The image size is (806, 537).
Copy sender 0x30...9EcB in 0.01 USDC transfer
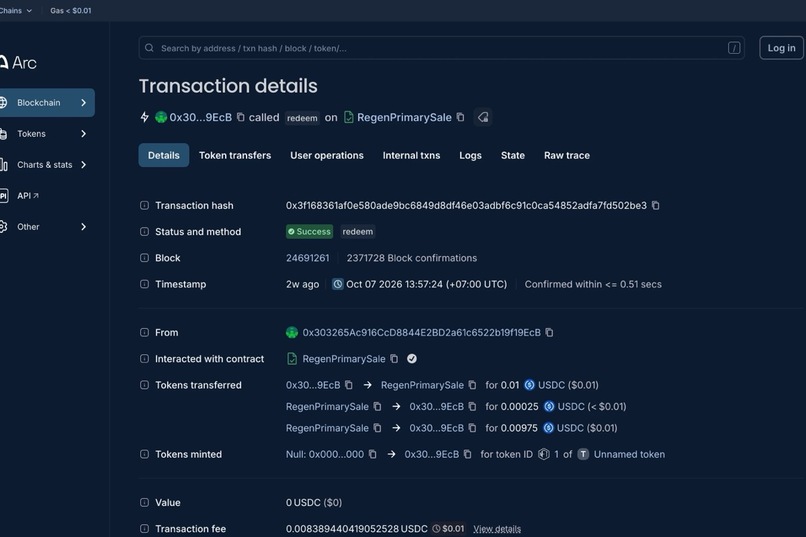click(349, 385)
